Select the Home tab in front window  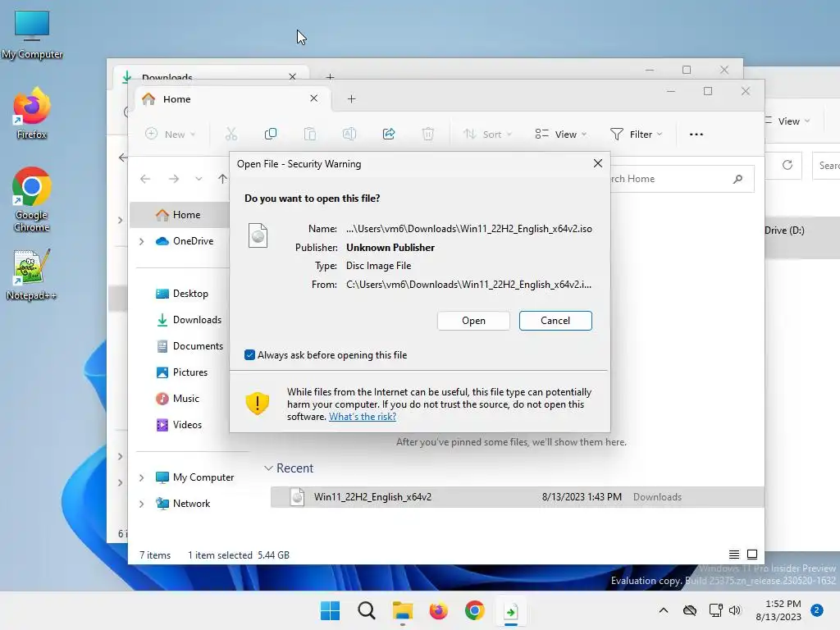(x=231, y=99)
